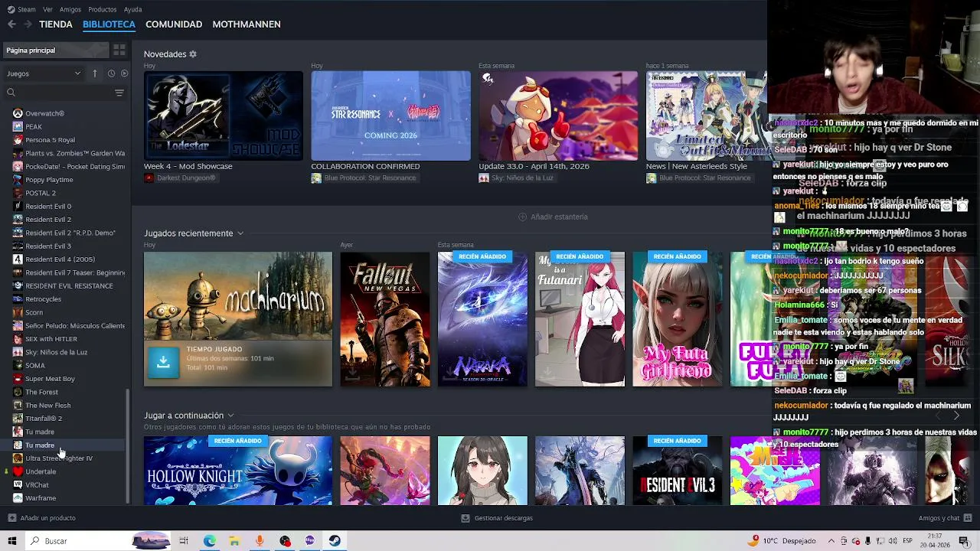The image size is (980, 551).
Task: Click the sort ascending arrow icon
Action: pyautogui.click(x=95, y=73)
